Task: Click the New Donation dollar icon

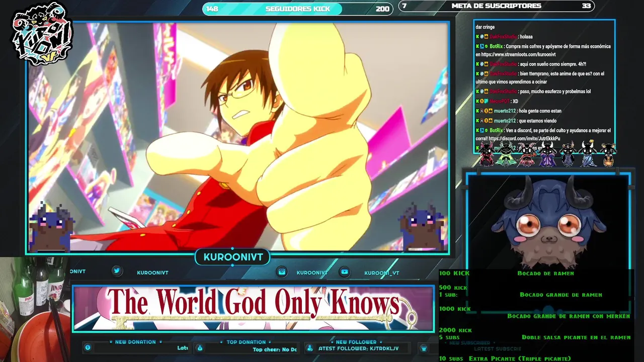Action: (x=88, y=347)
